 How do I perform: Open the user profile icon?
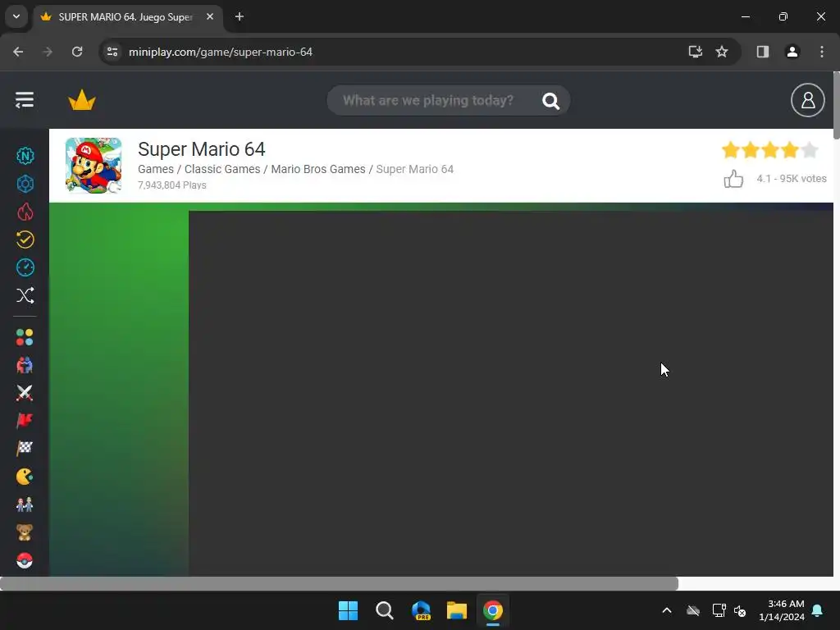tap(807, 100)
